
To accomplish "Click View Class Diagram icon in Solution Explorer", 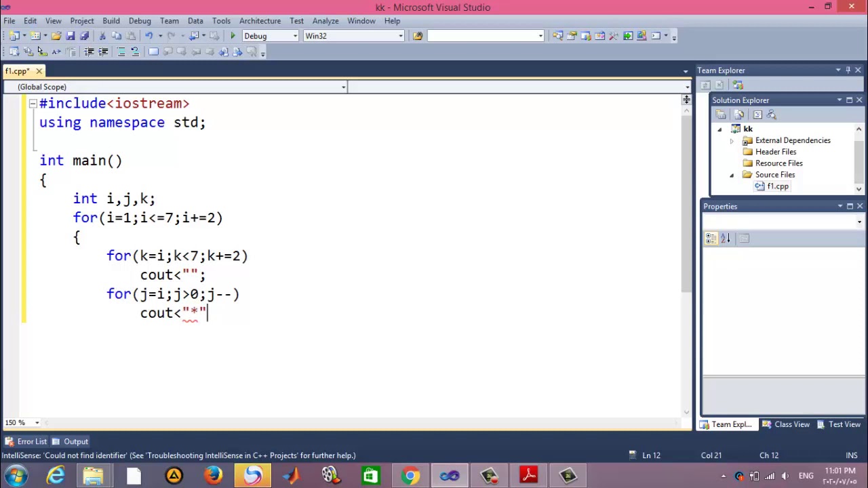I will pyautogui.click(x=771, y=115).
